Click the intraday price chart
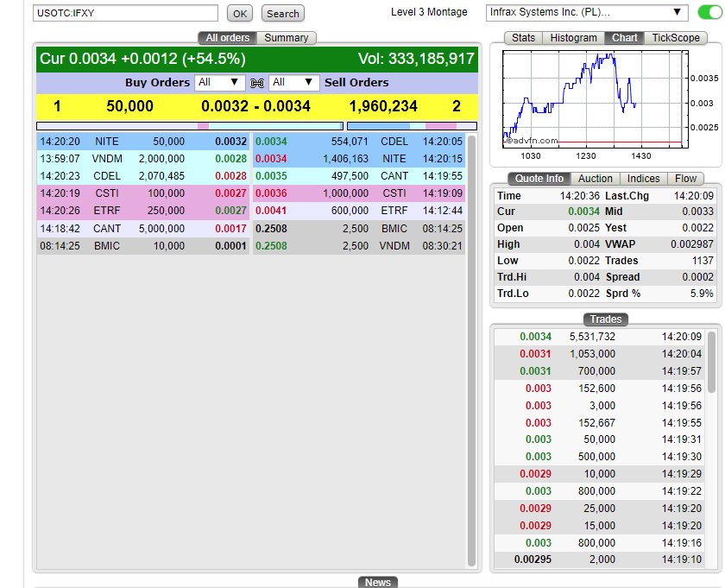Image resolution: width=725 pixels, height=588 pixels. (x=596, y=99)
